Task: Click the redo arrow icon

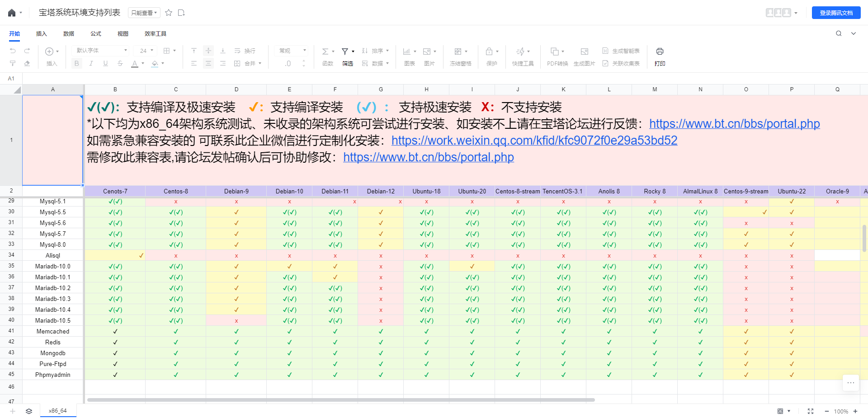Action: (27, 51)
